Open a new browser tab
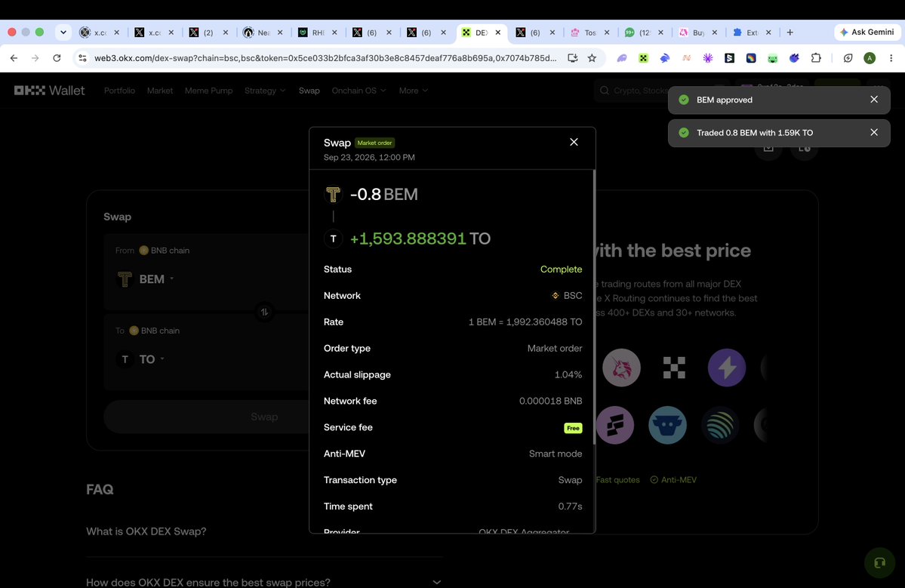The width and height of the screenshot is (905, 588). pos(790,32)
